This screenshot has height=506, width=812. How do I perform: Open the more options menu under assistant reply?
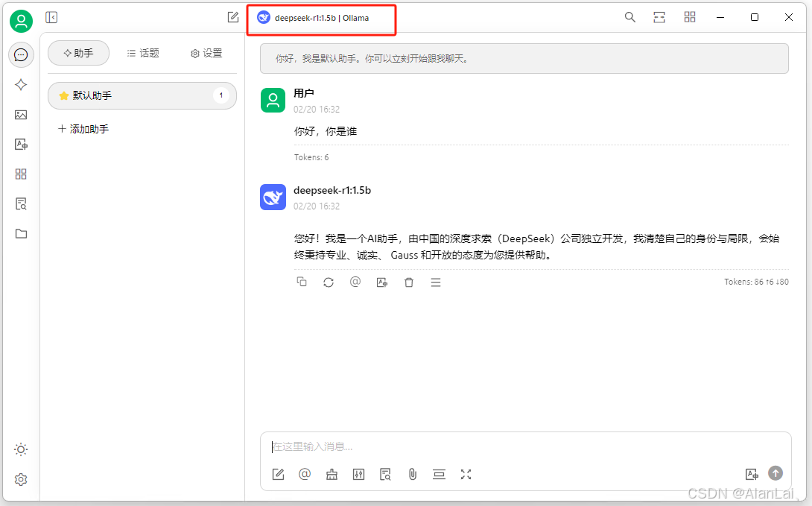click(x=436, y=282)
